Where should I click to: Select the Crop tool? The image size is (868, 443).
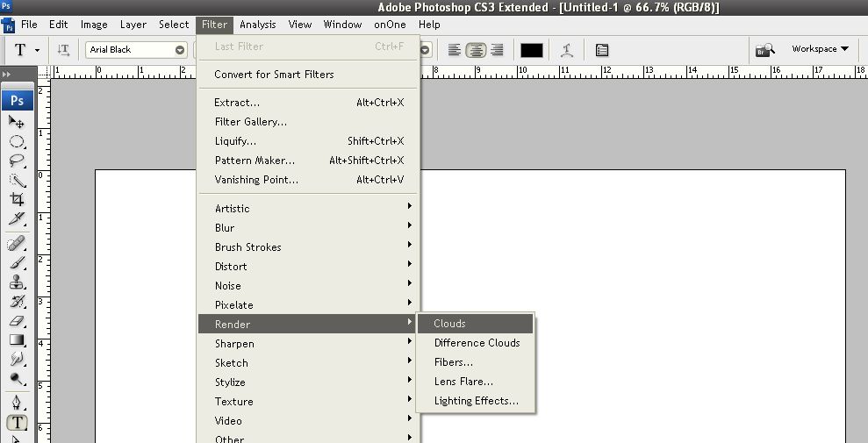coord(17,199)
